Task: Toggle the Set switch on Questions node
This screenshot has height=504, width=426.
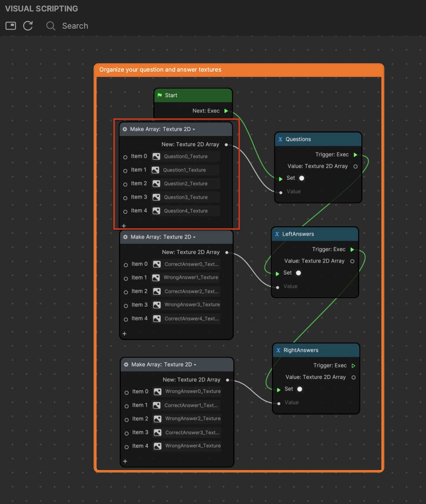Action: tap(302, 178)
